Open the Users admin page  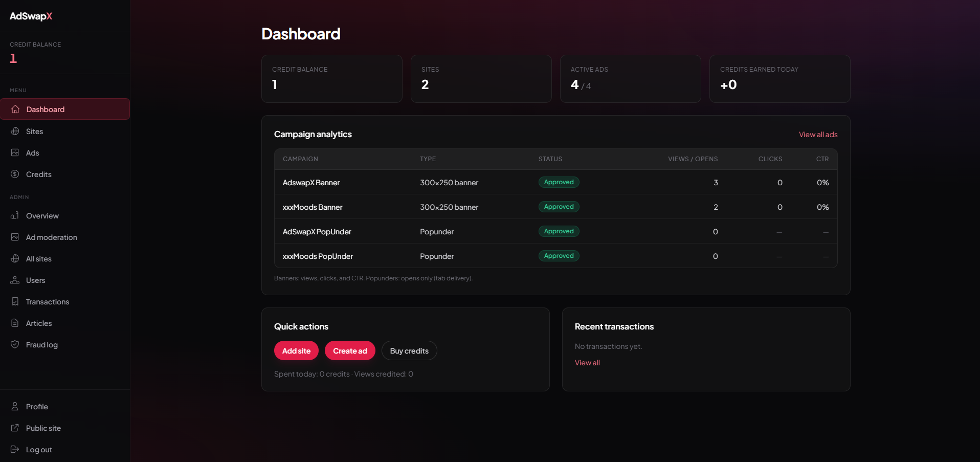click(x=65, y=280)
